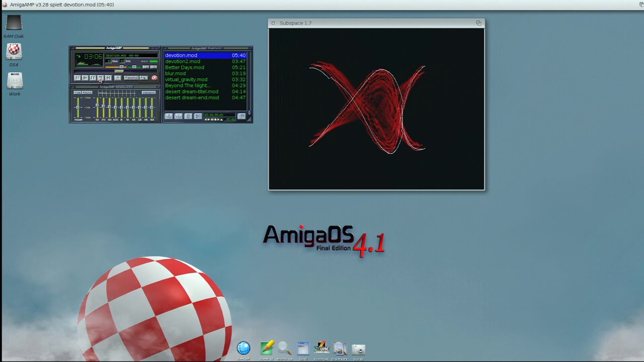Select Beyond The Night... in the playlist
The width and height of the screenshot is (644, 362).
click(205, 85)
